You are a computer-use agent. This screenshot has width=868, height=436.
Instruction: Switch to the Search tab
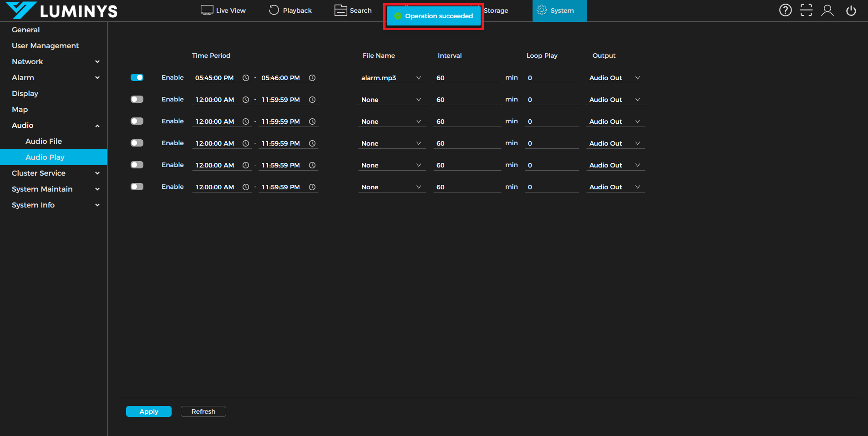353,10
